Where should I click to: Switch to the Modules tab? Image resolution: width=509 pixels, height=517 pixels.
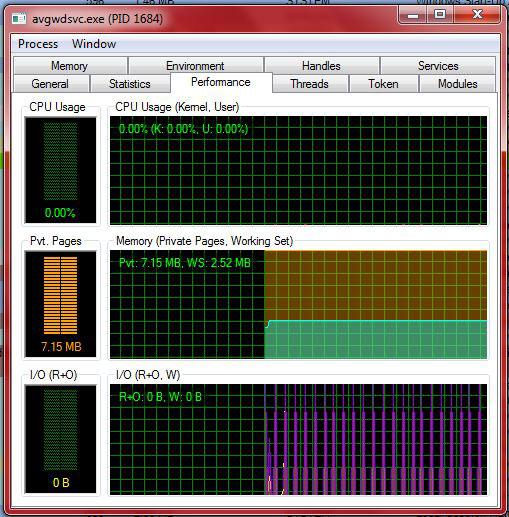pos(457,84)
